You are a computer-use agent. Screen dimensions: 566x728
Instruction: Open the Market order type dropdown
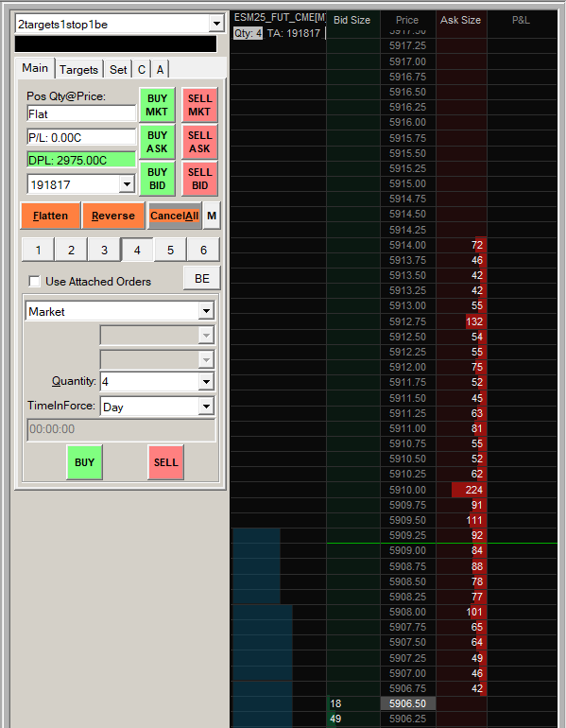(206, 311)
